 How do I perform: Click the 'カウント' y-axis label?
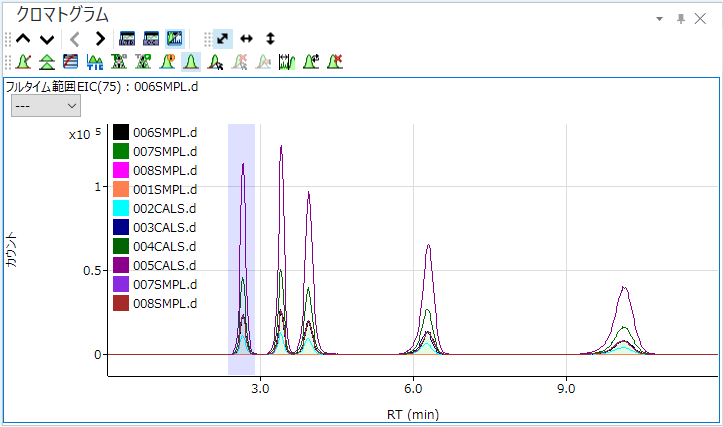tap(12, 249)
